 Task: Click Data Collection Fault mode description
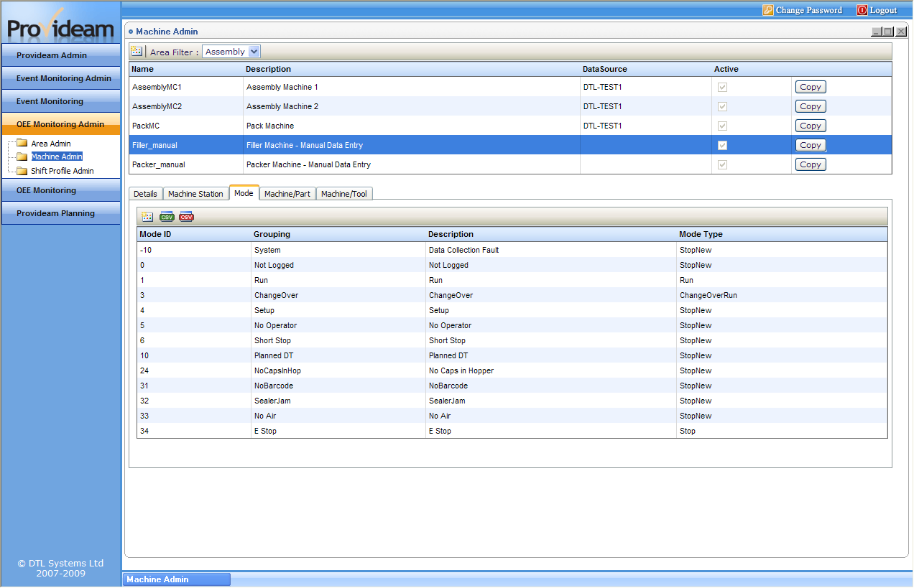(x=463, y=250)
